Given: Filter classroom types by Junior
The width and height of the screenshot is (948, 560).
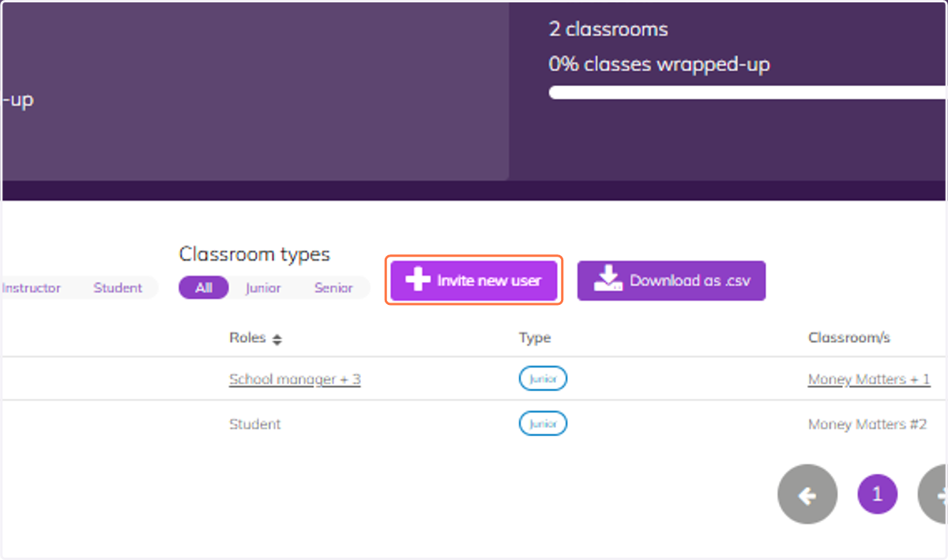Looking at the screenshot, I should click(263, 288).
